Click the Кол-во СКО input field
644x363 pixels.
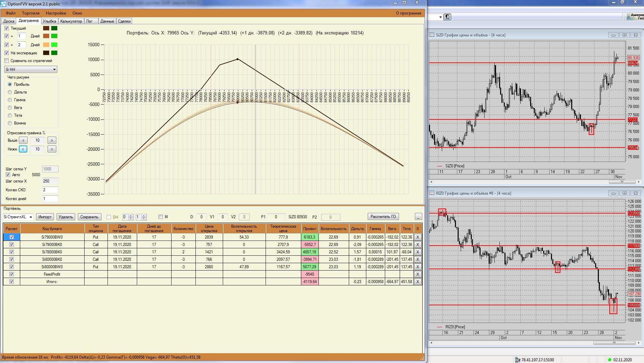[x=50, y=190]
